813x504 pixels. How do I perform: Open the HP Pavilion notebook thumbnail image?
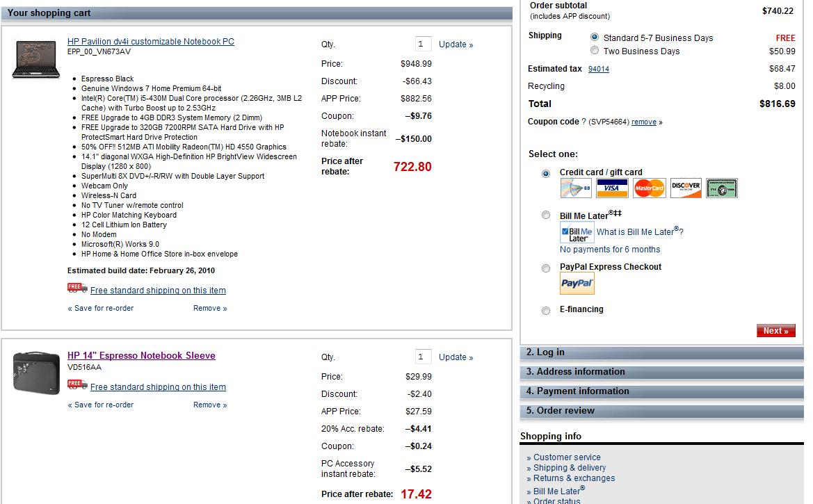pyautogui.click(x=35, y=60)
